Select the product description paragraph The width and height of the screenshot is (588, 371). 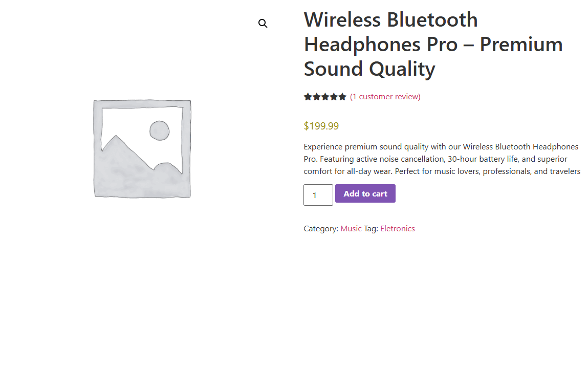pyautogui.click(x=441, y=159)
